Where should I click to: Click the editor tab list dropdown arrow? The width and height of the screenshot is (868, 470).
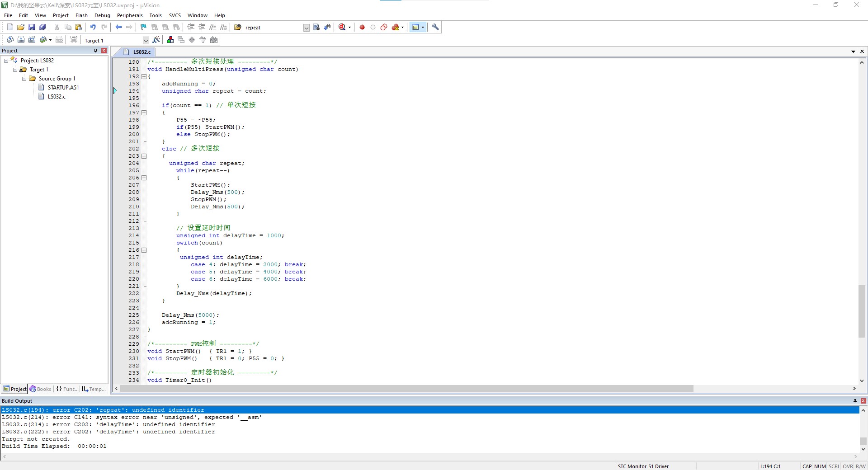pos(853,52)
